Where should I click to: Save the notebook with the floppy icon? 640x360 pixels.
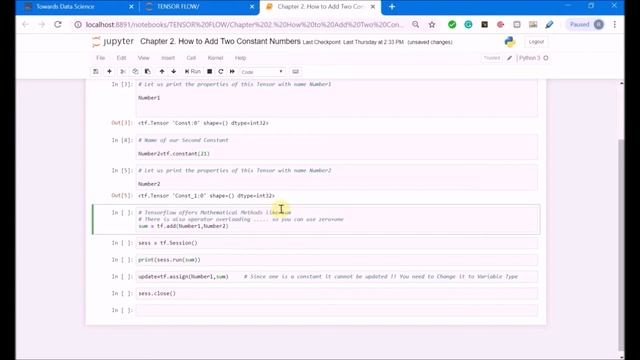(x=96, y=71)
